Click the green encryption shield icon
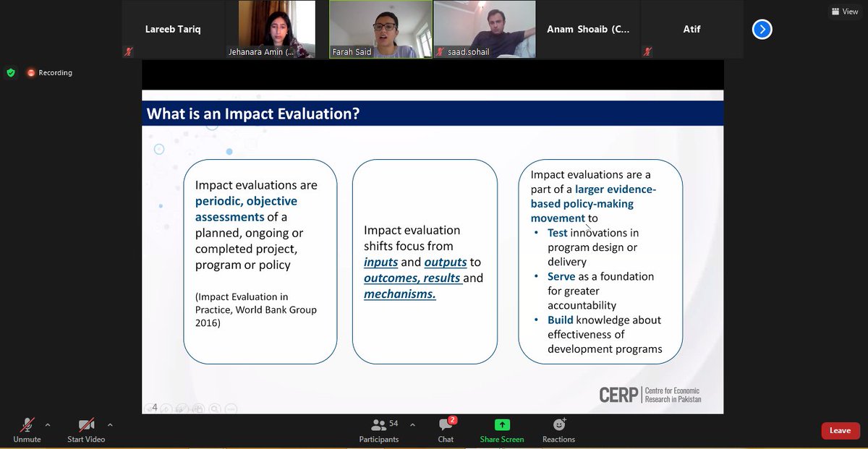This screenshot has height=449, width=868. point(11,72)
